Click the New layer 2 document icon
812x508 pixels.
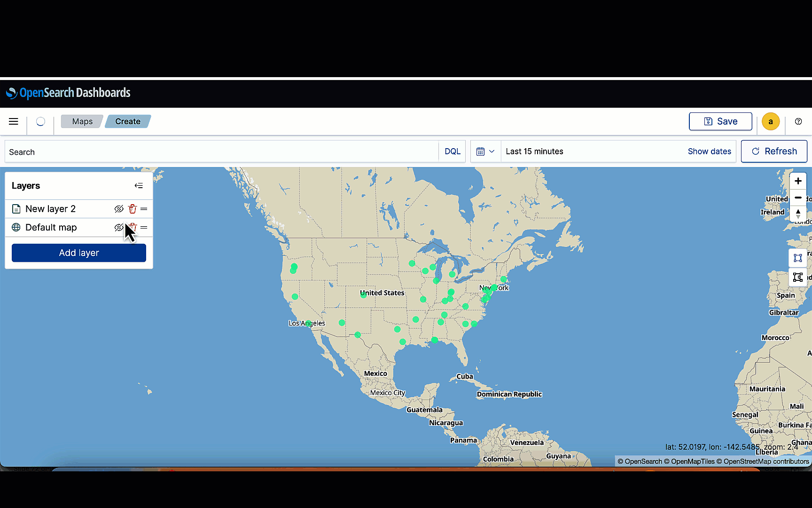coord(16,209)
